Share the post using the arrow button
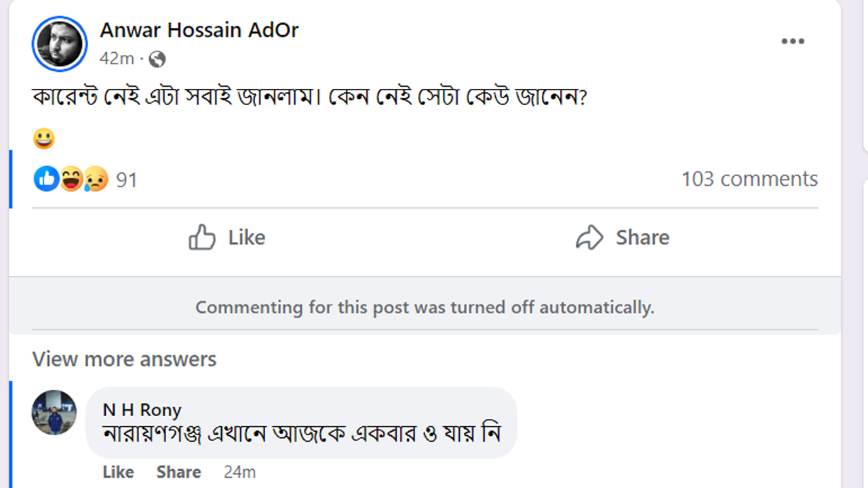The width and height of the screenshot is (868, 488). coord(623,238)
